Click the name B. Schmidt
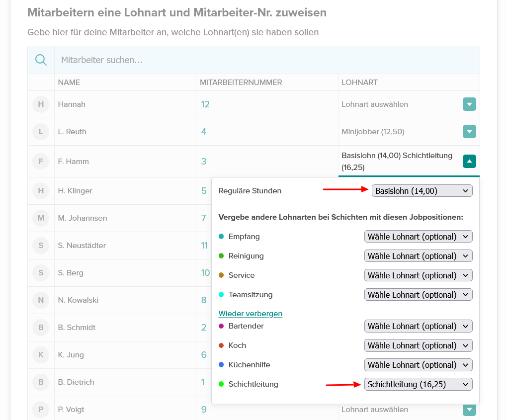The image size is (507, 420). [x=77, y=327]
